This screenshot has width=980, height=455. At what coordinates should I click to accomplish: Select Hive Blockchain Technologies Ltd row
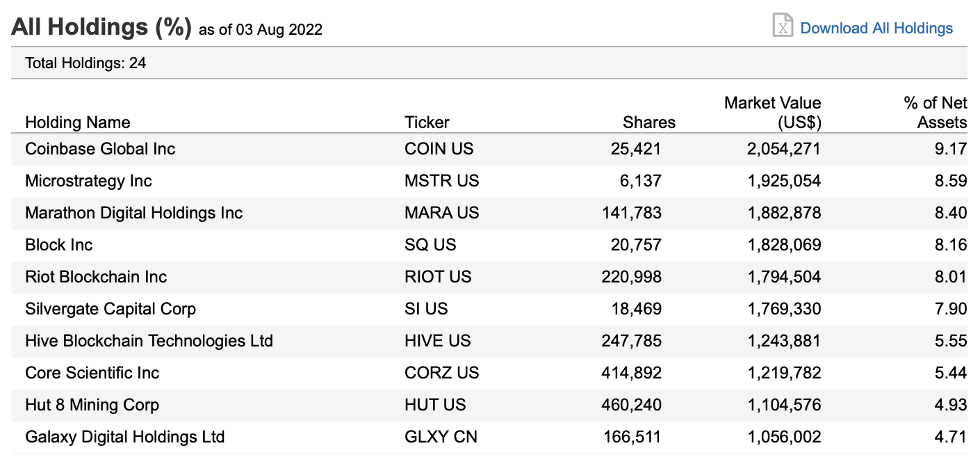[x=489, y=341]
